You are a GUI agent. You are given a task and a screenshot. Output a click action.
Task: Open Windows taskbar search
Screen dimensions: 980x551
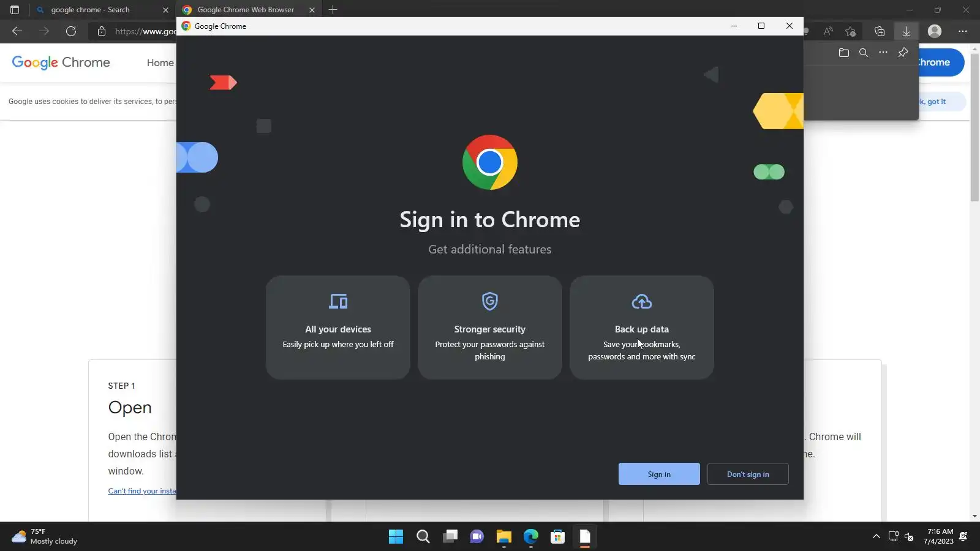click(x=423, y=537)
